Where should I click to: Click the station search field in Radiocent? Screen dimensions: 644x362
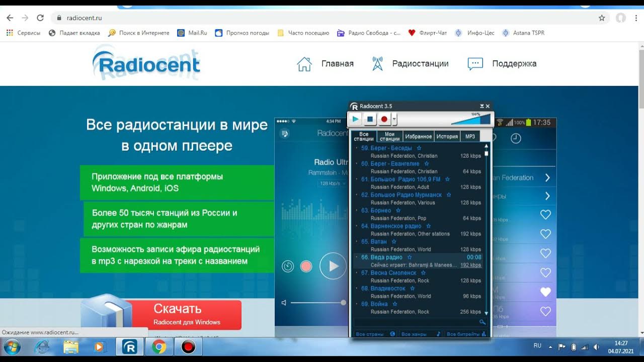pos(416,322)
